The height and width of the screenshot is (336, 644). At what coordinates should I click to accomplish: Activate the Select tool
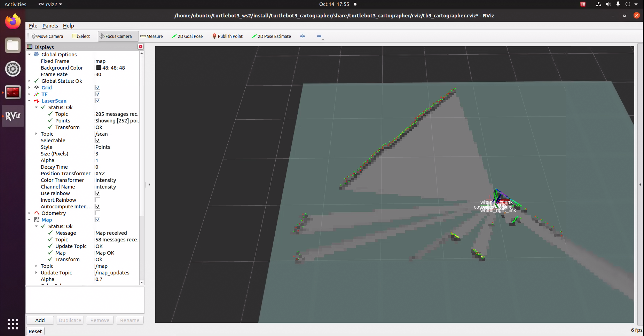[x=81, y=36]
